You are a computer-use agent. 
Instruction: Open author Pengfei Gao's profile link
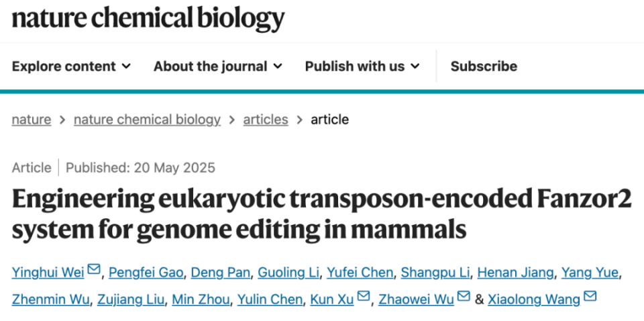(x=146, y=273)
